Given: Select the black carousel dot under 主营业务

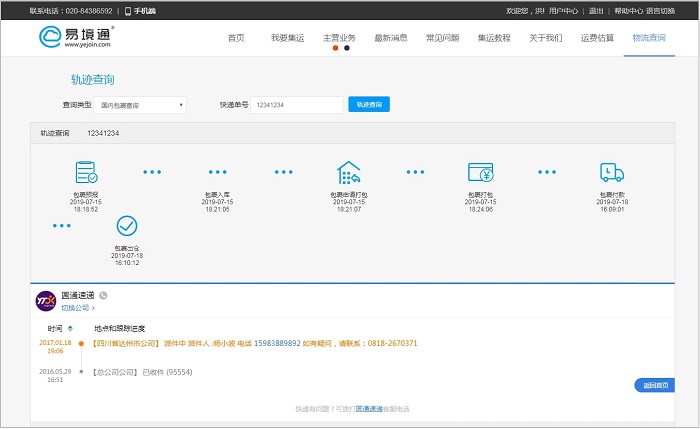Looking at the screenshot, I should point(346,48).
